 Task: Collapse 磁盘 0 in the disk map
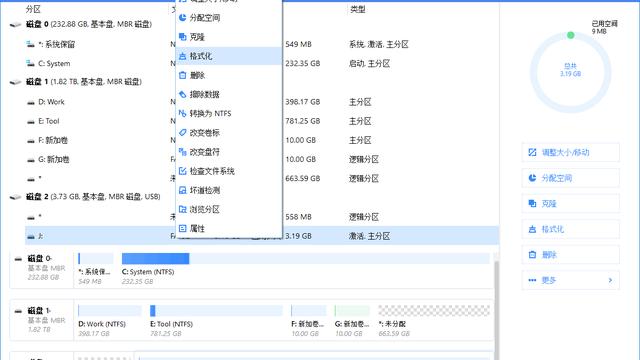coord(18,259)
